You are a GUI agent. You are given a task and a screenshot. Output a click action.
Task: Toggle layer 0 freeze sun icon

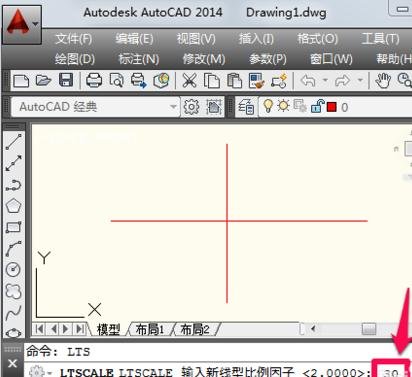283,106
